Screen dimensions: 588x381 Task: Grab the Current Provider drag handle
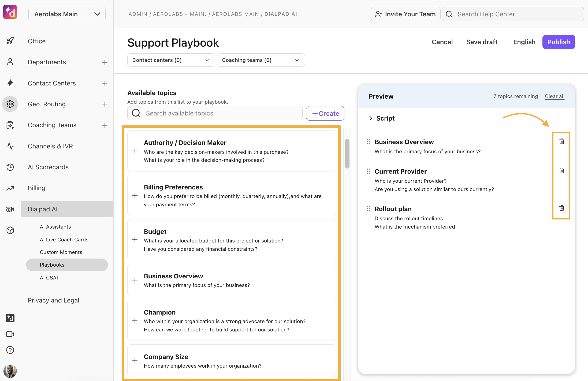pos(369,171)
